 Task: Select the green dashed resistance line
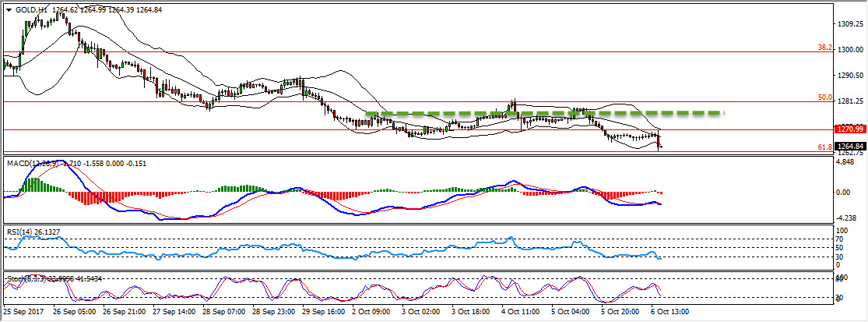pos(545,114)
